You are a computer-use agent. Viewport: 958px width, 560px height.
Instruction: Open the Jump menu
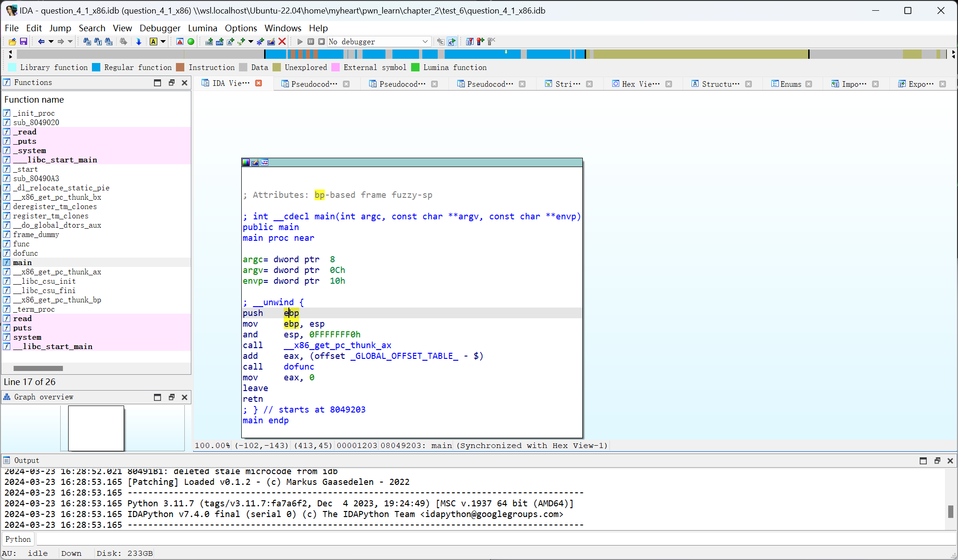[60, 28]
